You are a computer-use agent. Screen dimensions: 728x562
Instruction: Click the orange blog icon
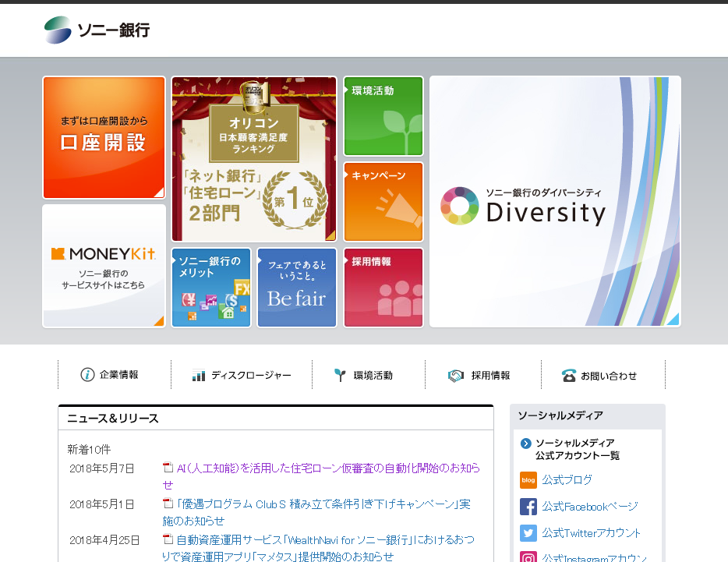pyautogui.click(x=528, y=480)
